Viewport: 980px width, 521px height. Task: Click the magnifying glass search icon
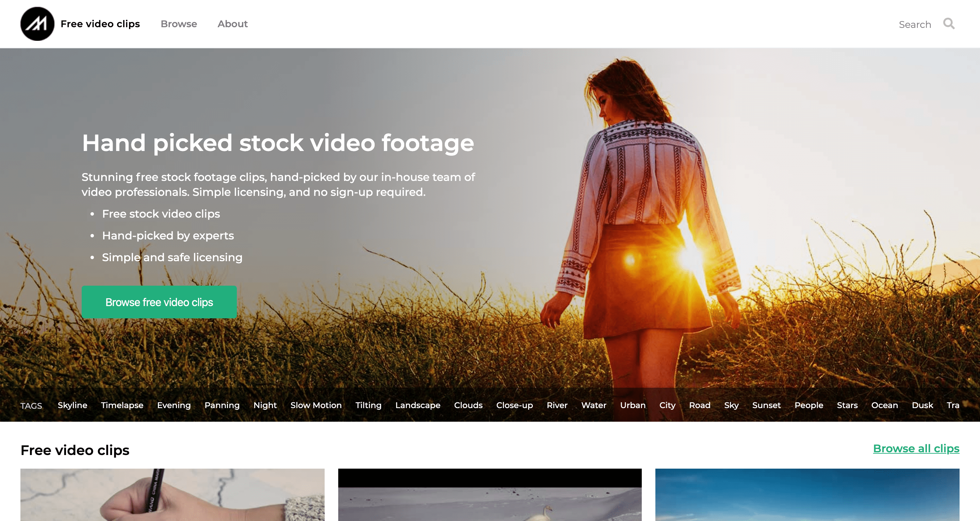coord(949,23)
